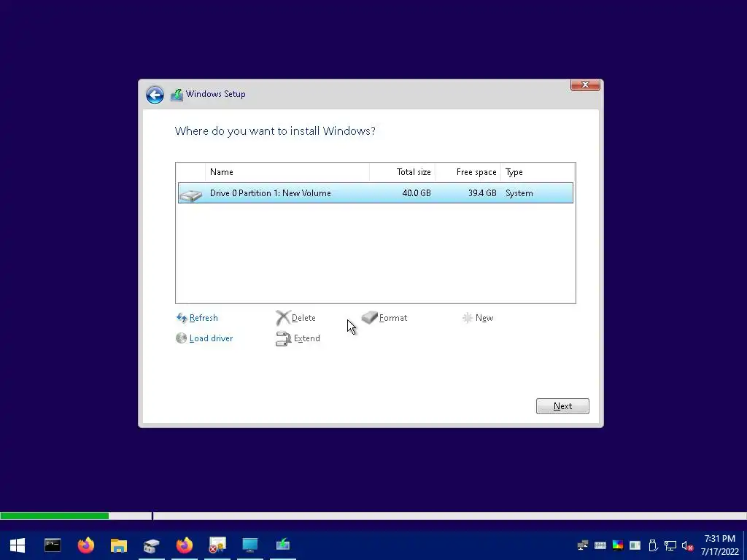Open network connection tray icon
The width and height of the screenshot is (747, 560).
[x=670, y=545]
